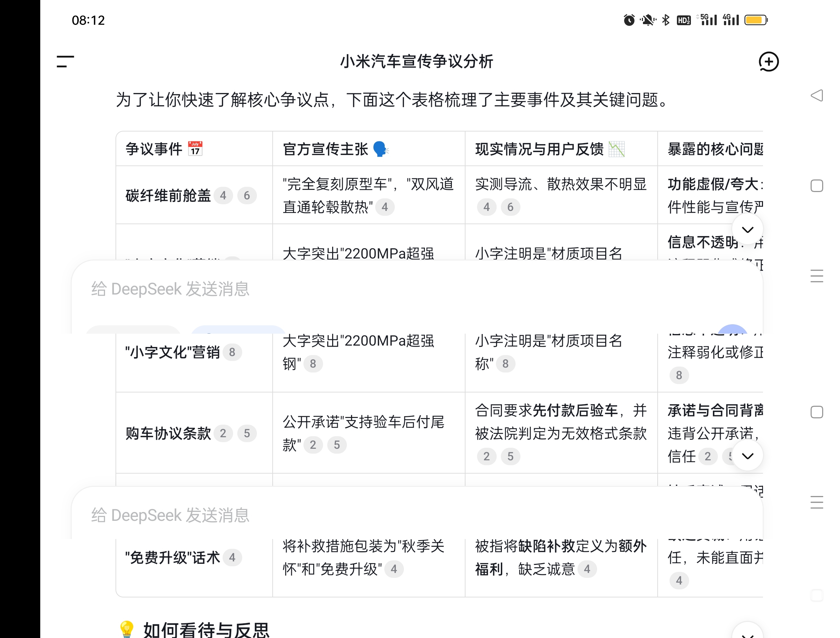Tap the chart emoji in 现实情况与用户反馈 header

click(616, 149)
